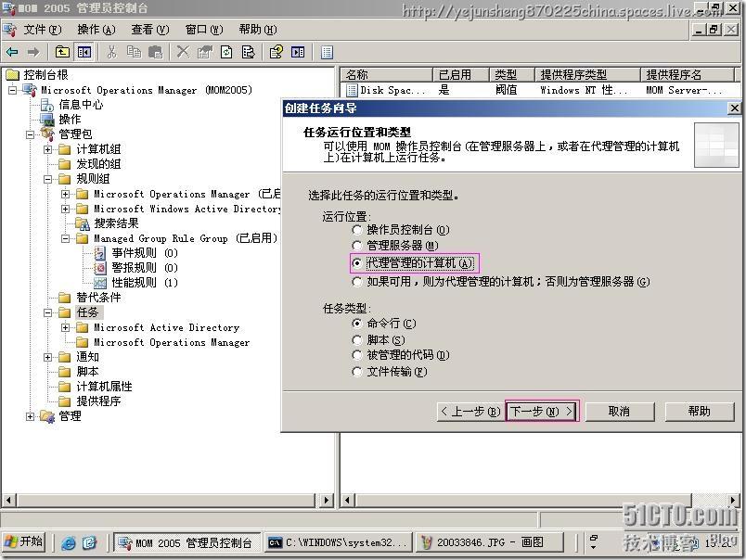Select 搜索结果 tree item
746x560 pixels.
(116, 223)
